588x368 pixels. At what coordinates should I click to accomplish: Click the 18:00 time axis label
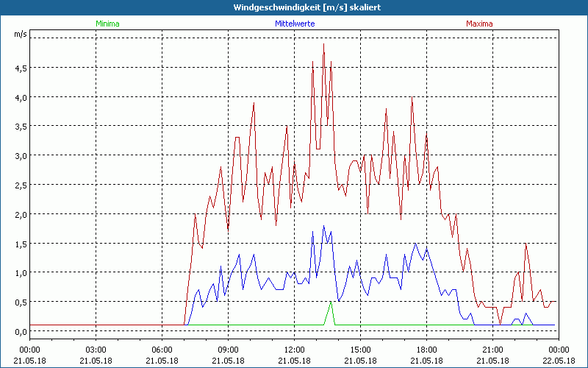427,350
